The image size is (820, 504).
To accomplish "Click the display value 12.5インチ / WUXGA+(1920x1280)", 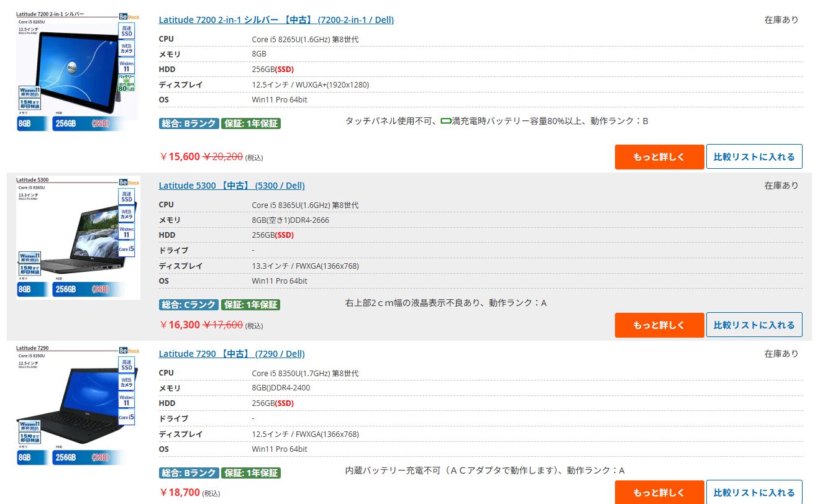I will [x=311, y=84].
